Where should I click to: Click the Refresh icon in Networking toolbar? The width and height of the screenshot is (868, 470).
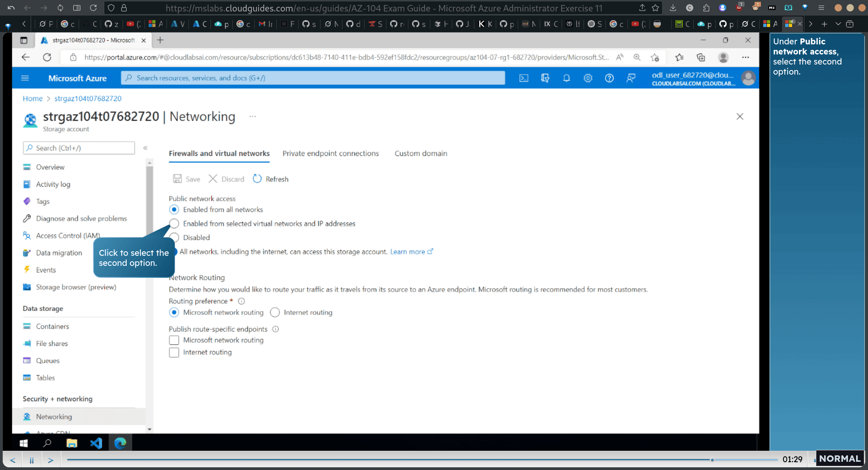257,179
